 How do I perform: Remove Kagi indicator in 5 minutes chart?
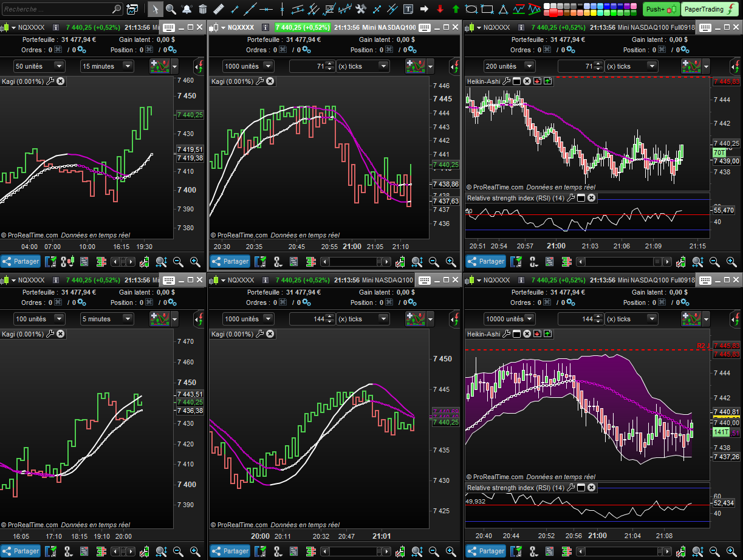pyautogui.click(x=61, y=334)
